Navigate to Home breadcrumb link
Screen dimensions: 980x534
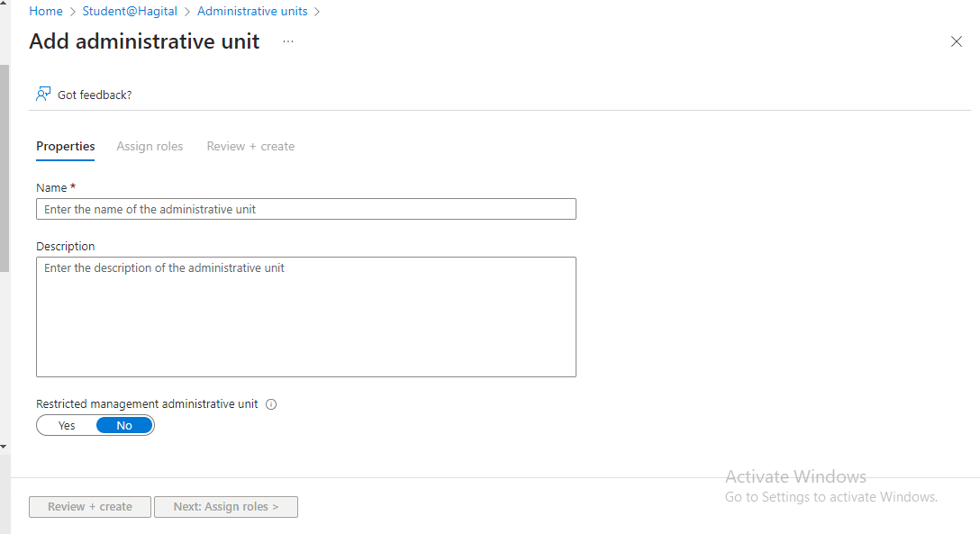[46, 12]
